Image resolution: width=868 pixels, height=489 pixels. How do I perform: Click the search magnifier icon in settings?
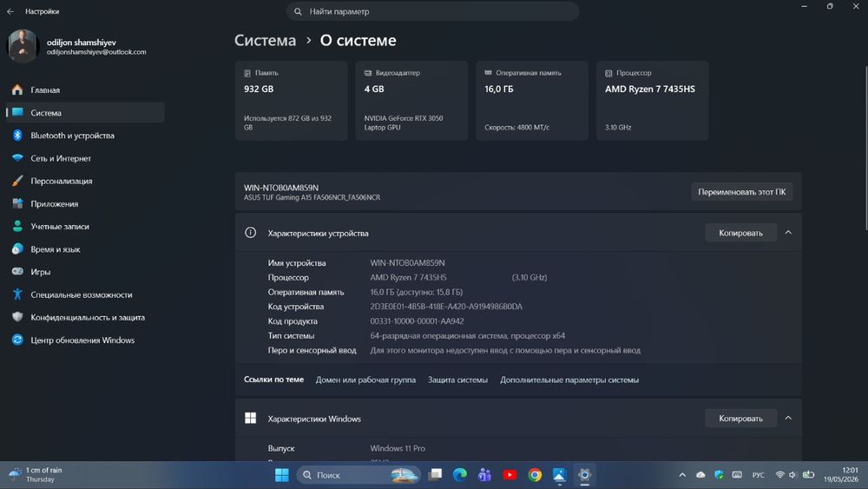click(x=298, y=11)
